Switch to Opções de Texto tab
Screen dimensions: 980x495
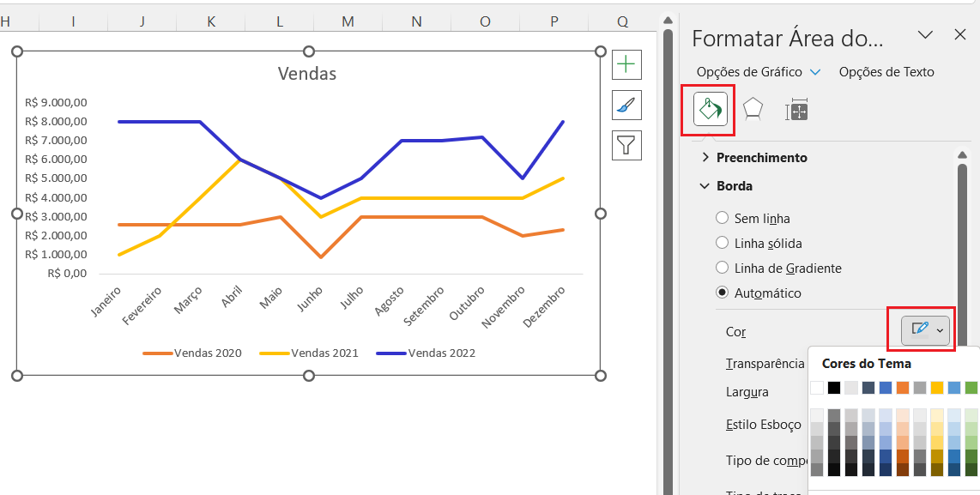[886, 73]
